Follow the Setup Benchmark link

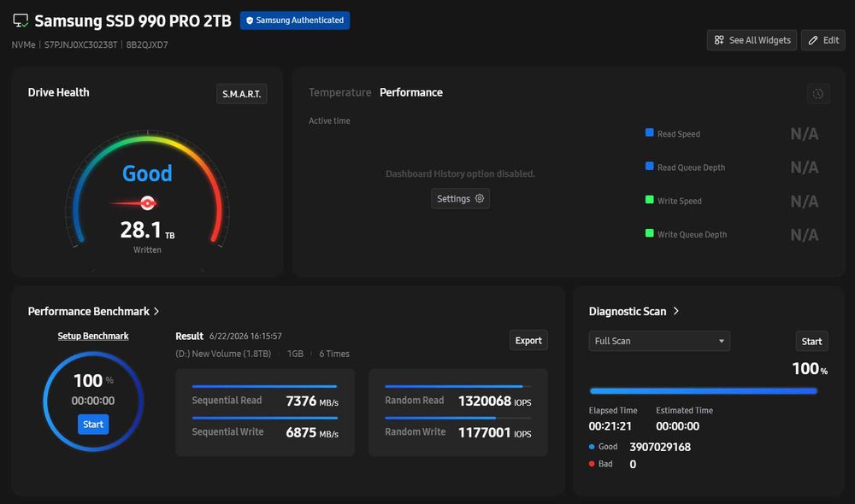click(93, 337)
